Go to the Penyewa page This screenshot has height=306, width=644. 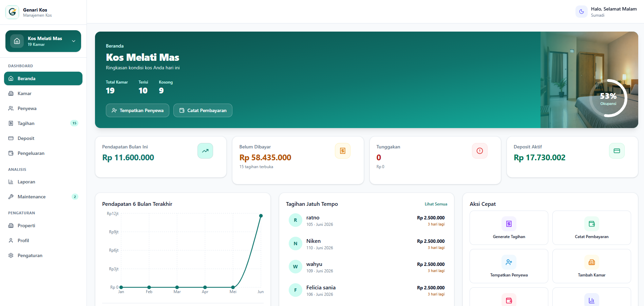(43, 108)
